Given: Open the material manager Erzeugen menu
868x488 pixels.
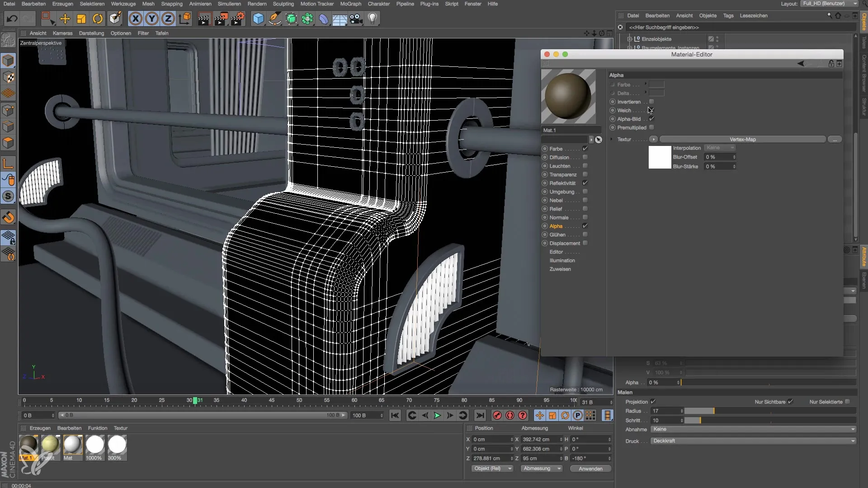Looking at the screenshot, I should pyautogui.click(x=40, y=428).
